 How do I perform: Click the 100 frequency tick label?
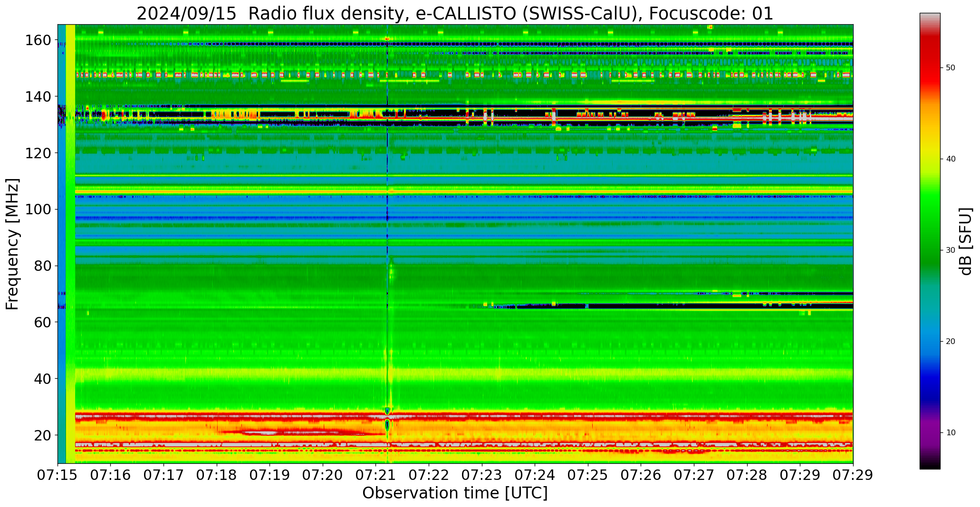click(x=38, y=210)
